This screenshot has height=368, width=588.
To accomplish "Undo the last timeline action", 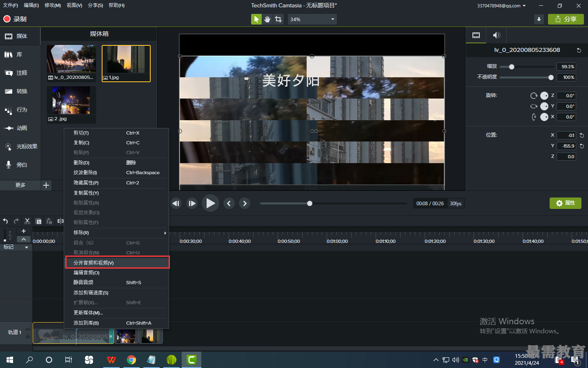I will pos(5,221).
